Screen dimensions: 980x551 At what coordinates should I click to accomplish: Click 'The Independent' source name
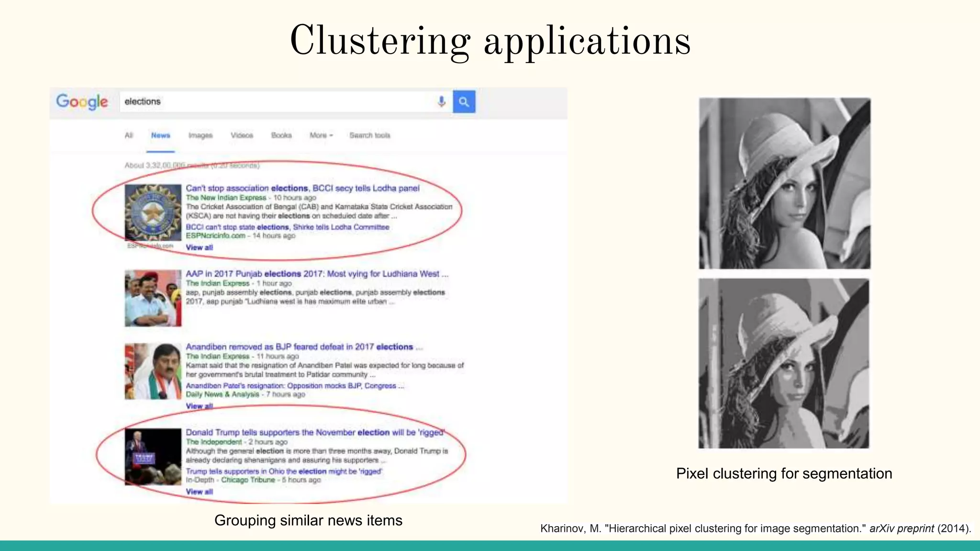tap(214, 442)
